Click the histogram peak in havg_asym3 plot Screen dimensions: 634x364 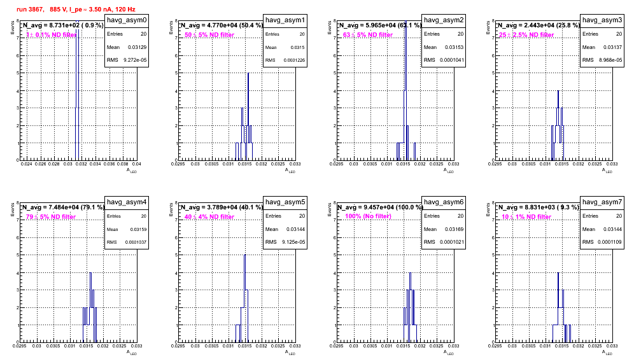(558, 91)
